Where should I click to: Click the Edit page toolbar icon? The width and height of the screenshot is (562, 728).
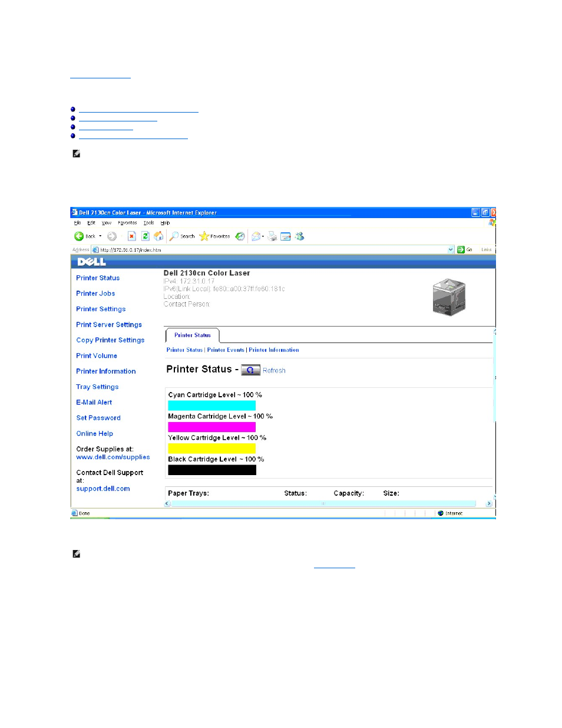pyautogui.click(x=286, y=236)
